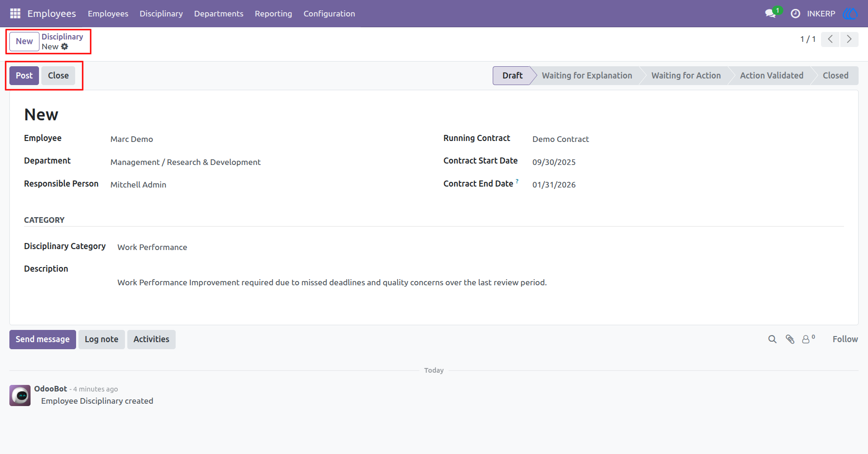Expand the Departments menu
Screen dimensions: 868x454
[x=219, y=14]
